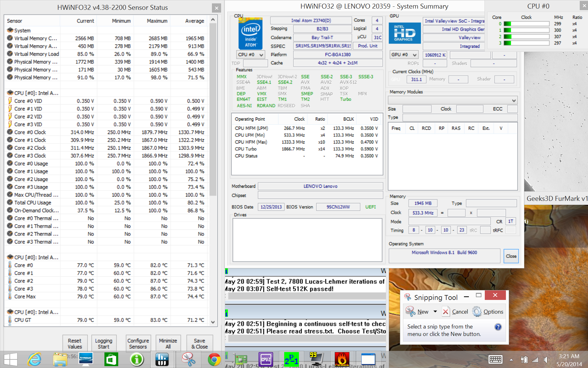Click sensor list scroll down arrow

click(x=213, y=322)
